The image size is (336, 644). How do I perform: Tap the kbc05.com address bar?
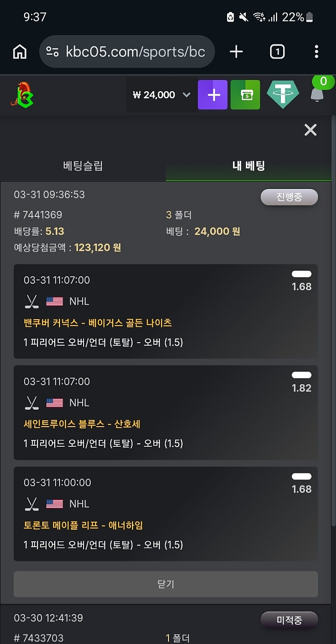[x=134, y=52]
